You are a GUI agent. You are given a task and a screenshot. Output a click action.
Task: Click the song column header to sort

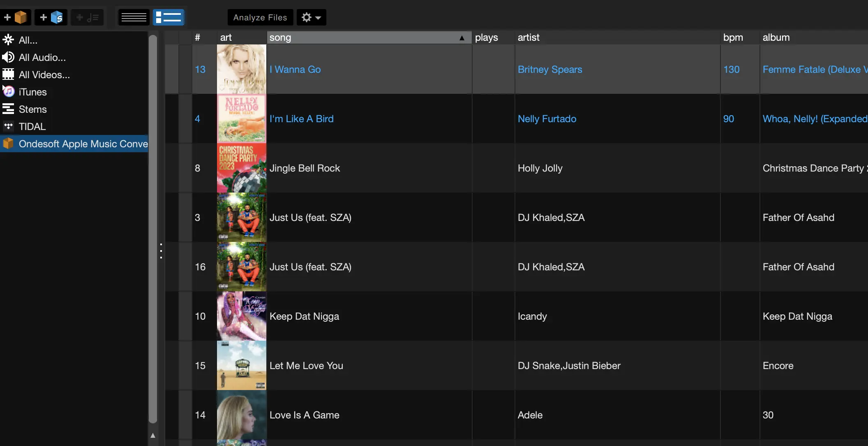(x=368, y=37)
